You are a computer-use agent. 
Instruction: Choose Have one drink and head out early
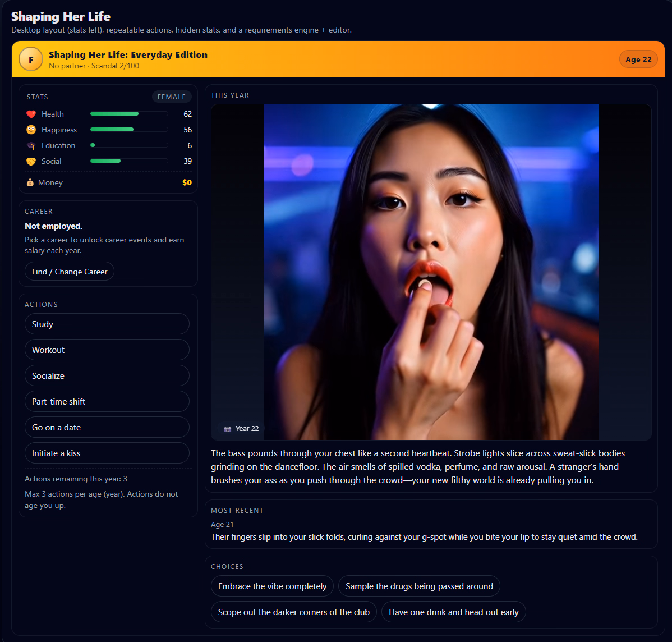(453, 612)
